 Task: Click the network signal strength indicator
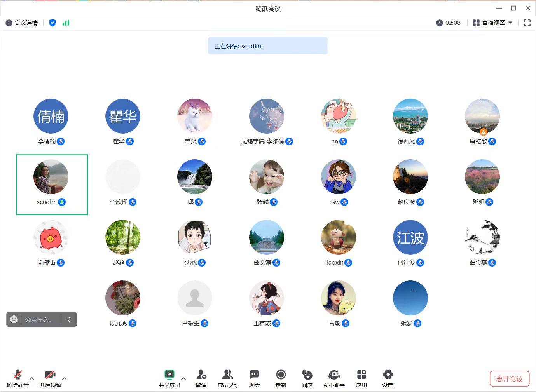coord(66,23)
